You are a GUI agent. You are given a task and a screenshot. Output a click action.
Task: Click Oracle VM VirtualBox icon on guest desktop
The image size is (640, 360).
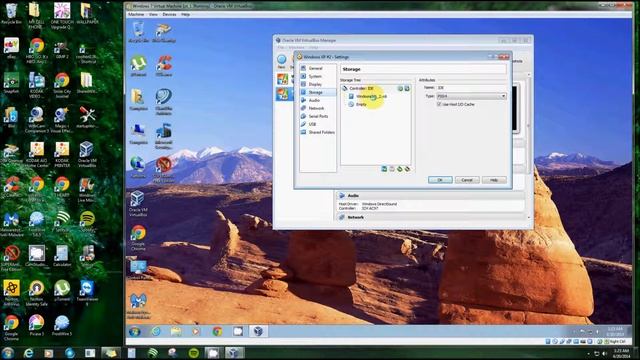tap(138, 204)
